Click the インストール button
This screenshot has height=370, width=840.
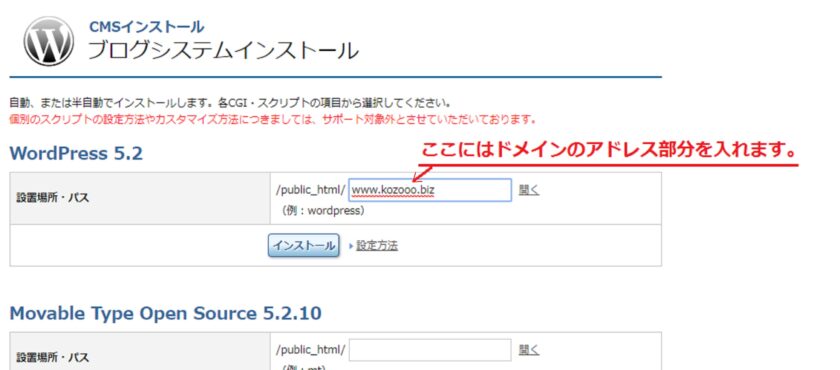(304, 246)
